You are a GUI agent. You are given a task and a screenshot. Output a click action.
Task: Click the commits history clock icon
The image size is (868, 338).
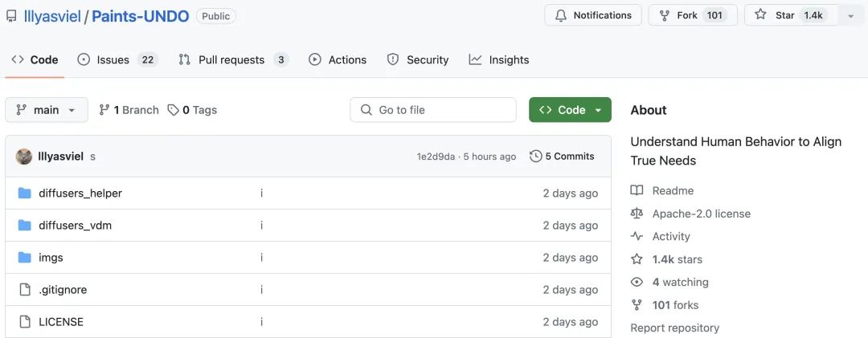click(x=535, y=157)
